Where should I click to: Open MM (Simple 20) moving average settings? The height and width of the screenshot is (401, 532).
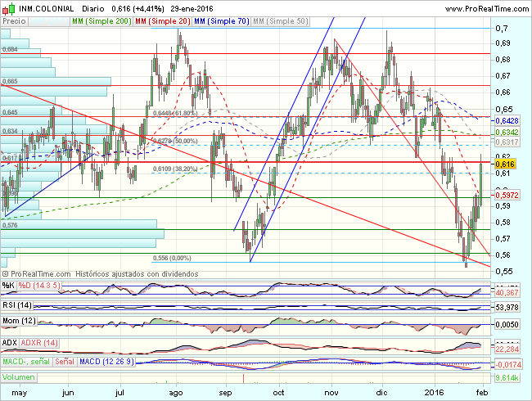pos(163,21)
